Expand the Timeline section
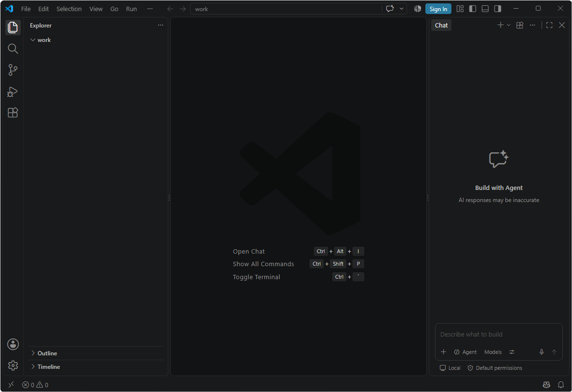Viewport: 572px width, 392px height. 95,367
